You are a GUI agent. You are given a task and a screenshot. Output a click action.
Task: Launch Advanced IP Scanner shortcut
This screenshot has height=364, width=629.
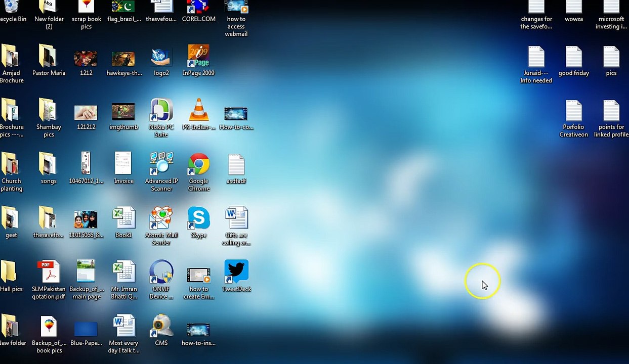(161, 172)
